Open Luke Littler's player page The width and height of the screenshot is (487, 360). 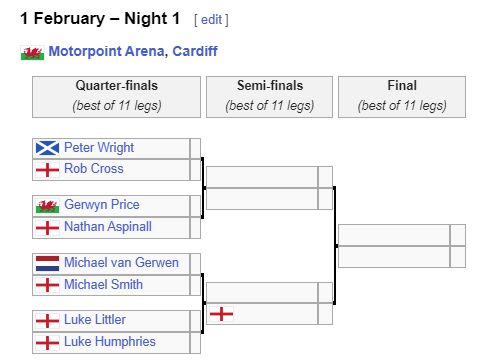95,320
